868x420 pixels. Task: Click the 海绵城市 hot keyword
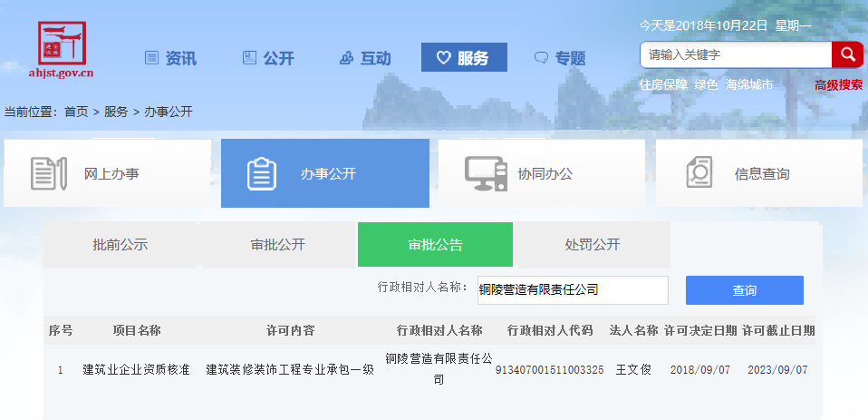click(x=749, y=84)
